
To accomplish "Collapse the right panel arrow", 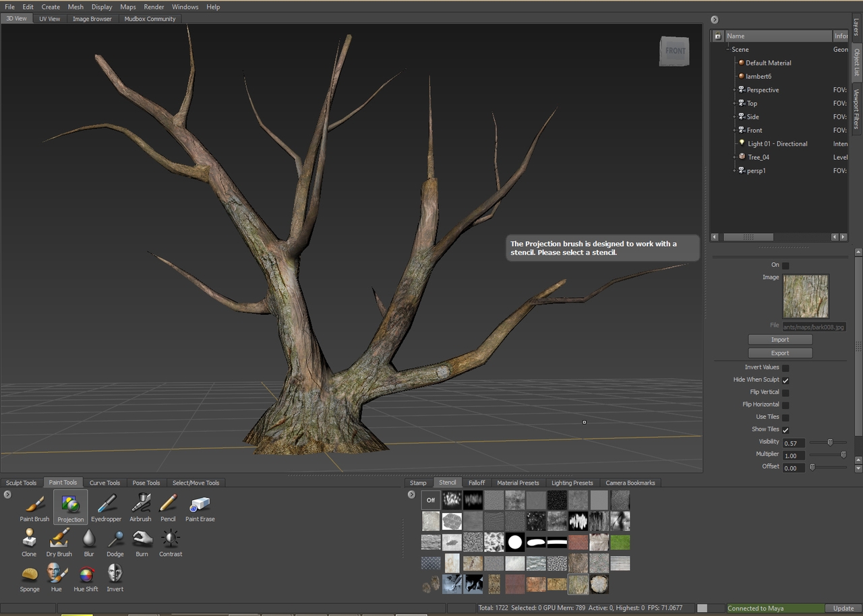I will 714,20.
